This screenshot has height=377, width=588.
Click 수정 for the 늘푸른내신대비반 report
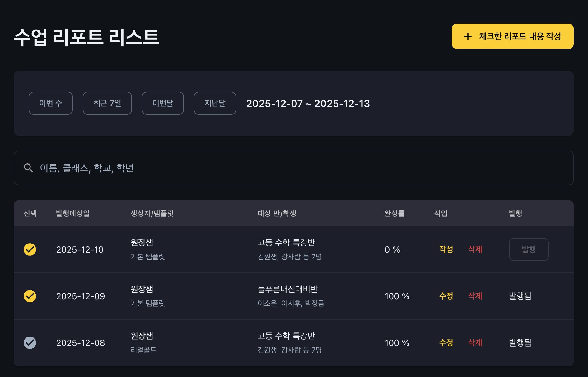click(x=446, y=296)
